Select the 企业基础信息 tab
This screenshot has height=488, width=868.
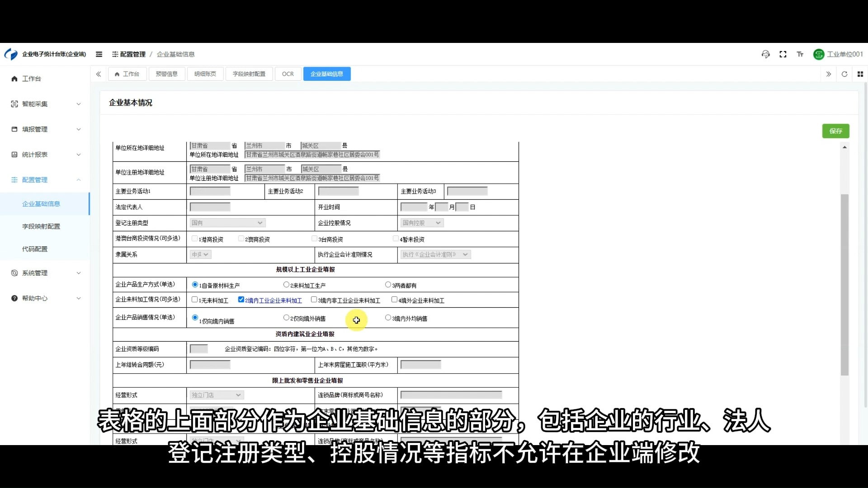[327, 74]
